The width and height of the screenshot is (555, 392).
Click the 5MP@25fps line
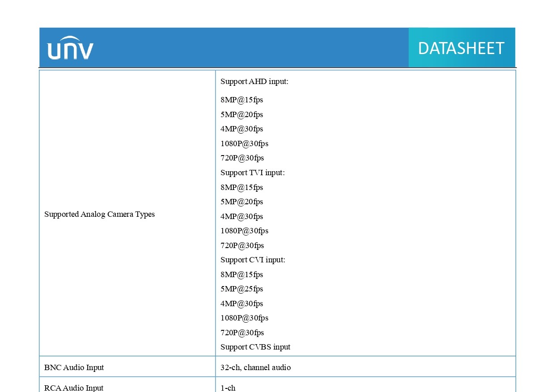[241, 289]
